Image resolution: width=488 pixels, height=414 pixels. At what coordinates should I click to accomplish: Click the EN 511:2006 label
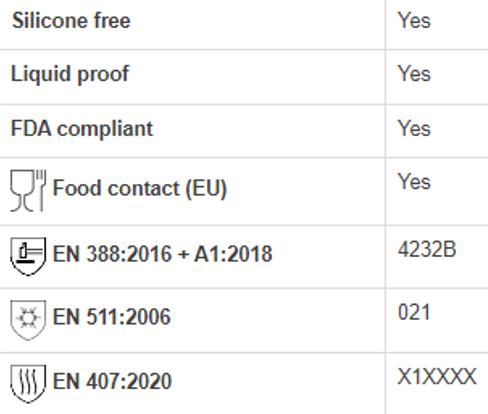112,317
